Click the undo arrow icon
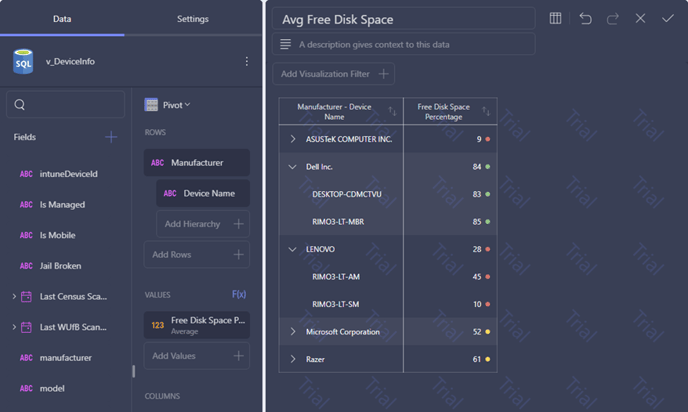 click(x=585, y=18)
